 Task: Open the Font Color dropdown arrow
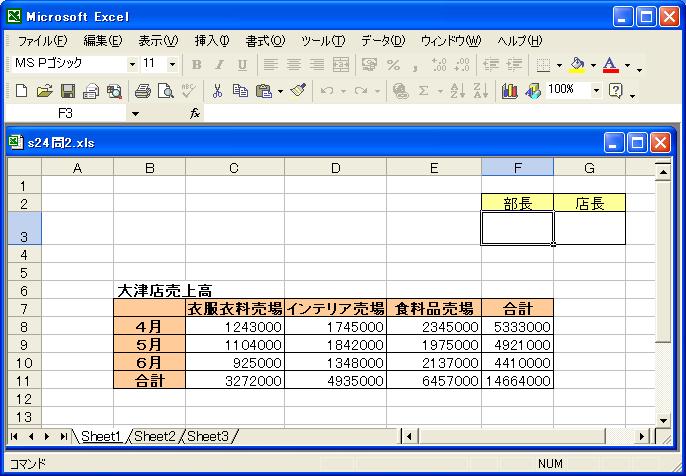[627, 65]
